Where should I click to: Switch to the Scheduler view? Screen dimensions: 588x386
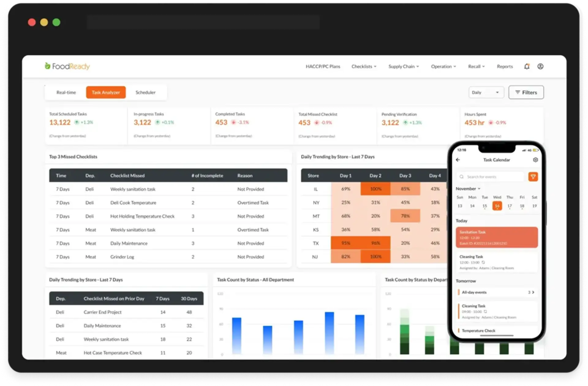pos(145,92)
